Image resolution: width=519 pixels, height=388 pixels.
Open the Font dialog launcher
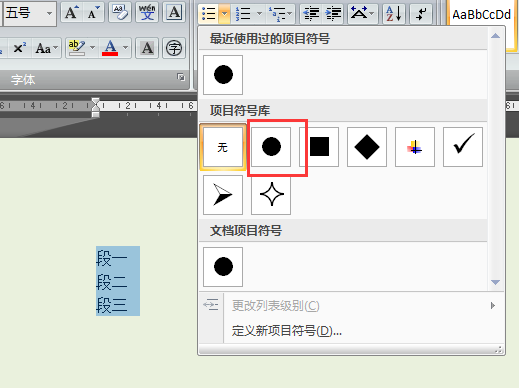[x=181, y=77]
